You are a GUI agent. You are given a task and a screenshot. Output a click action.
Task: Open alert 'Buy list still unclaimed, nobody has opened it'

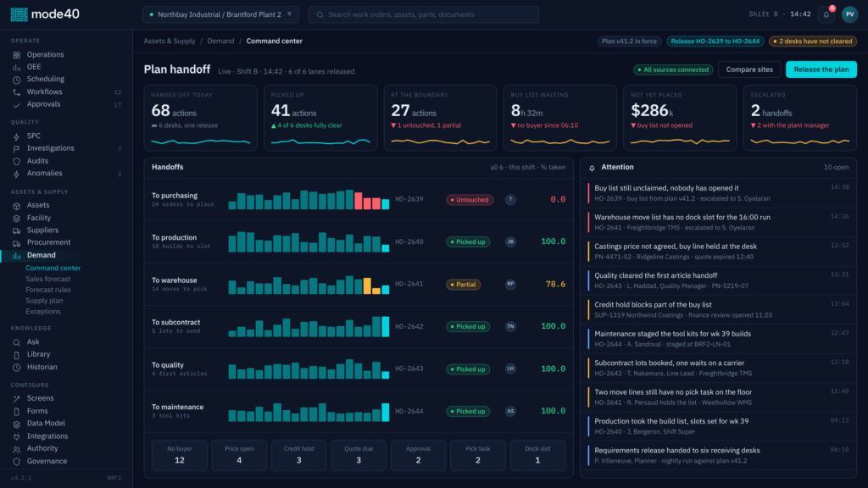coord(719,193)
